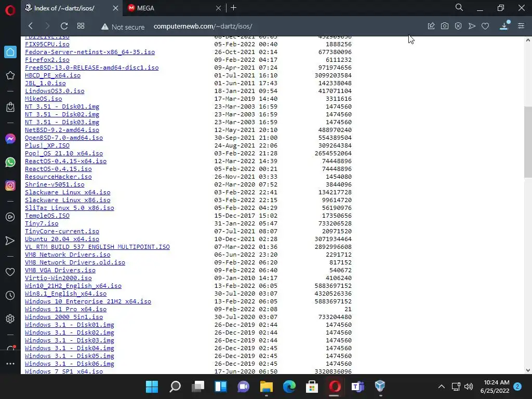Download Ubuntu 20.04 x64.iso
Viewport: 532px width, 399px height.
tap(62, 239)
